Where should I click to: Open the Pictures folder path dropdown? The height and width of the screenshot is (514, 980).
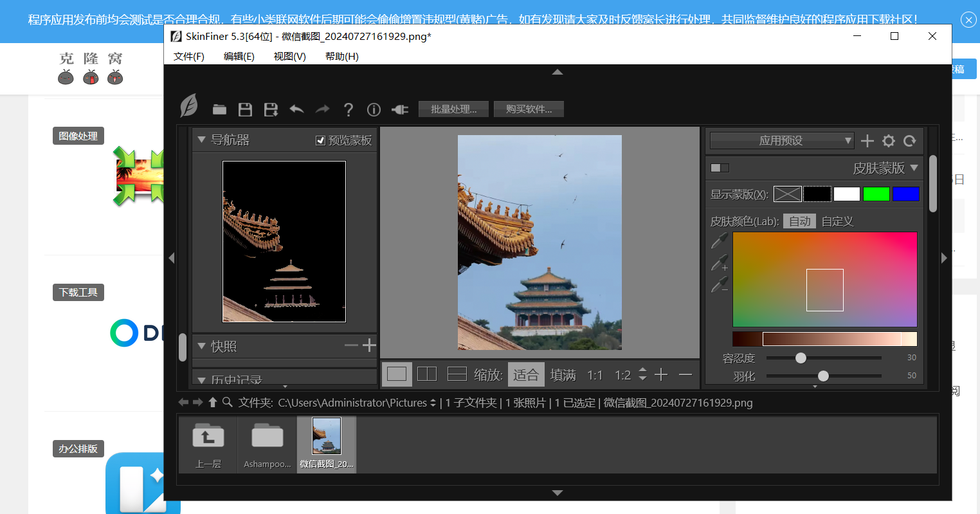(433, 403)
